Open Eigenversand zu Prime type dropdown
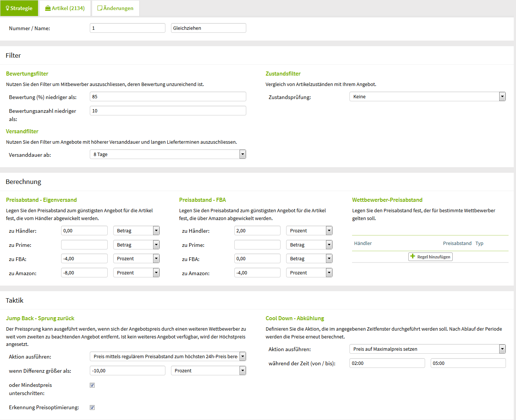516x420 pixels. [x=136, y=245]
